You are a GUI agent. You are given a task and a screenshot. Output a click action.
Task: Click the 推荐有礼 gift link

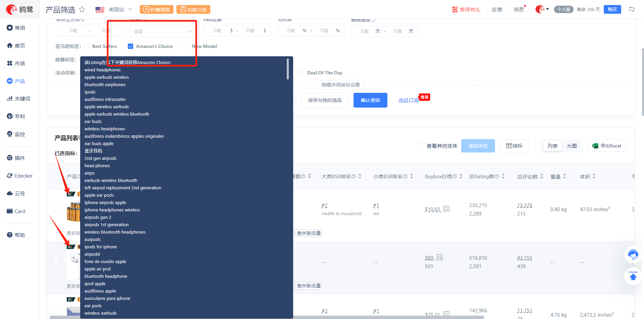tap(466, 9)
